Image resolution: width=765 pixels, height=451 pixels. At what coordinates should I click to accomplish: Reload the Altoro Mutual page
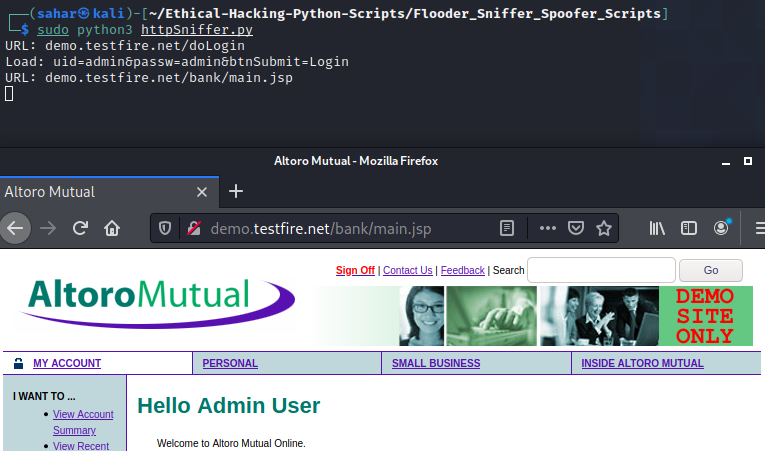pos(80,228)
